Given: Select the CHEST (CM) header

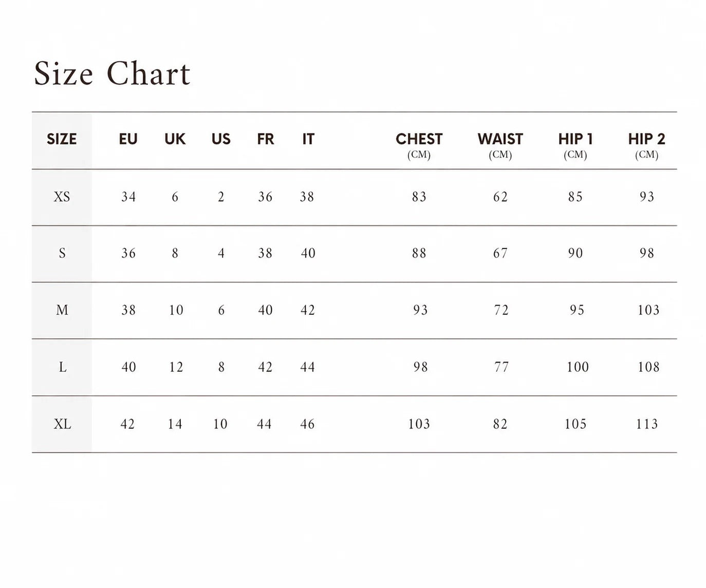Looking at the screenshot, I should tap(419, 146).
